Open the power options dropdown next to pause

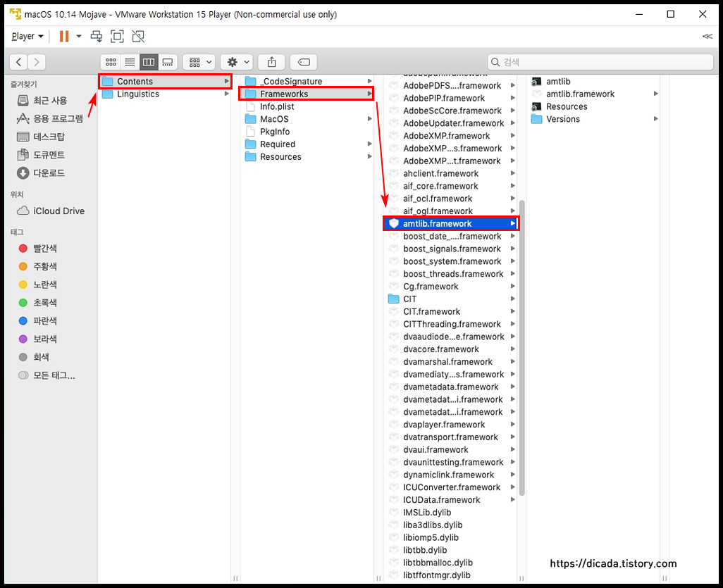point(79,36)
